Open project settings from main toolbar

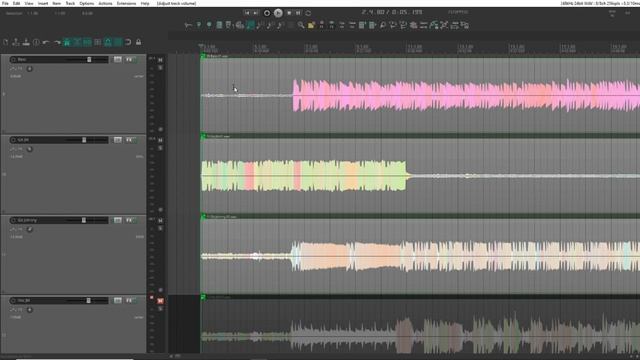(36, 42)
